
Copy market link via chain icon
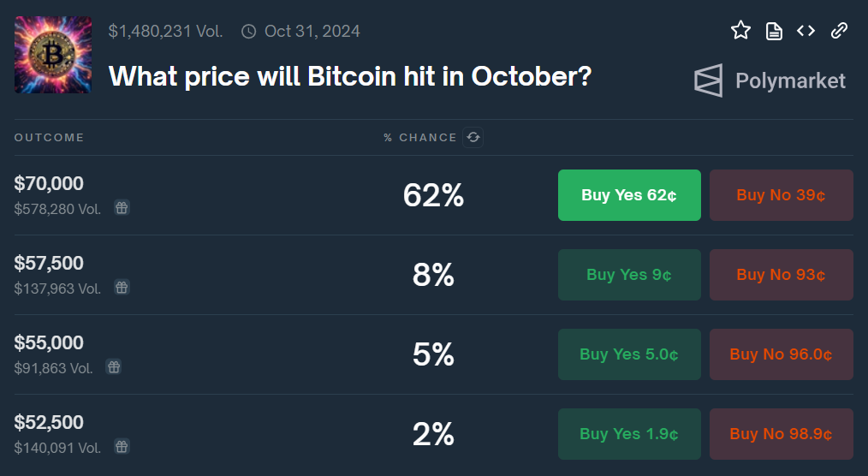[x=839, y=31]
